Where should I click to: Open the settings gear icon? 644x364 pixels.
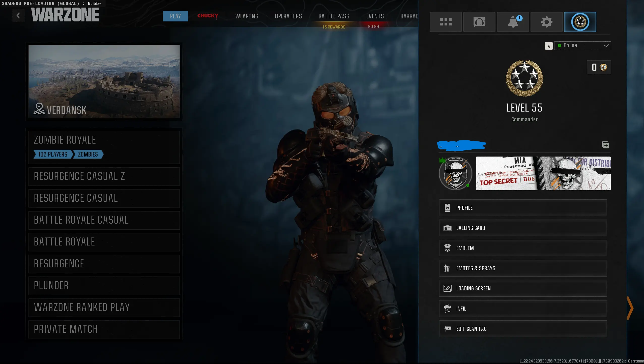pyautogui.click(x=546, y=22)
